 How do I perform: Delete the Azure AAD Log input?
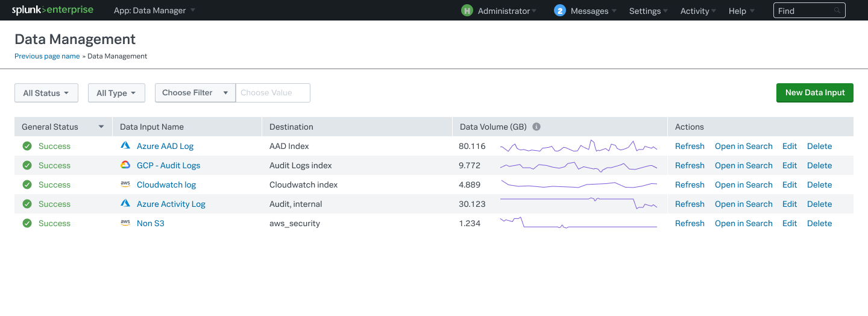[819, 146]
